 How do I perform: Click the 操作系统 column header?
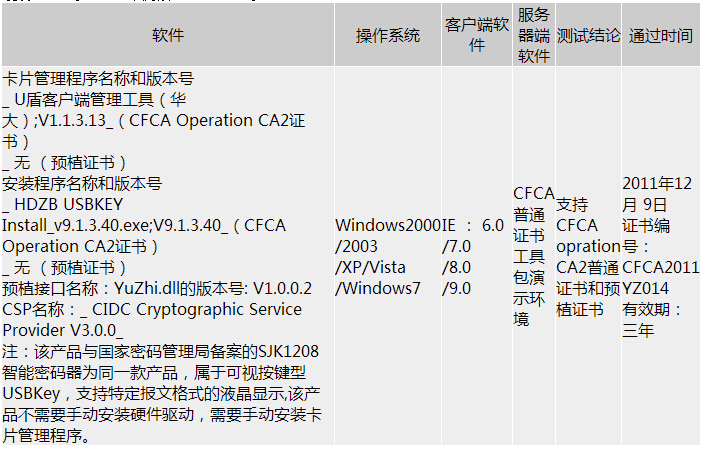[x=388, y=35]
